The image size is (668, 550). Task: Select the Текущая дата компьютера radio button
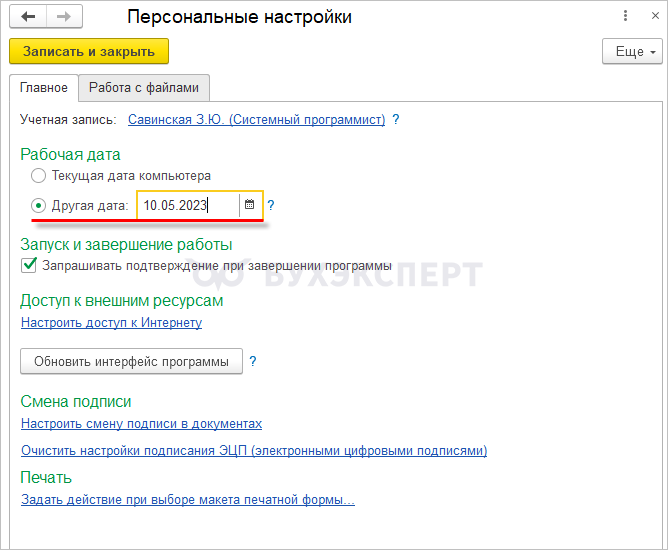click(x=38, y=176)
